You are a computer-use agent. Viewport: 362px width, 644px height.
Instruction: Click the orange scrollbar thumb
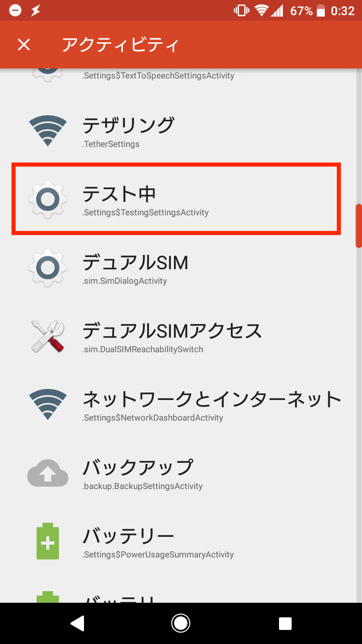[359, 225]
